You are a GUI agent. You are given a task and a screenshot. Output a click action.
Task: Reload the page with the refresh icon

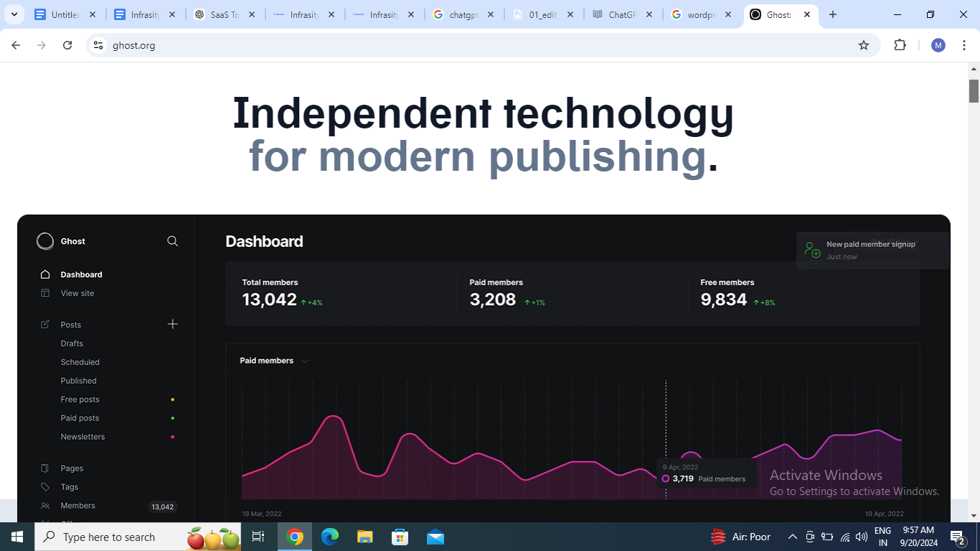[x=67, y=45]
